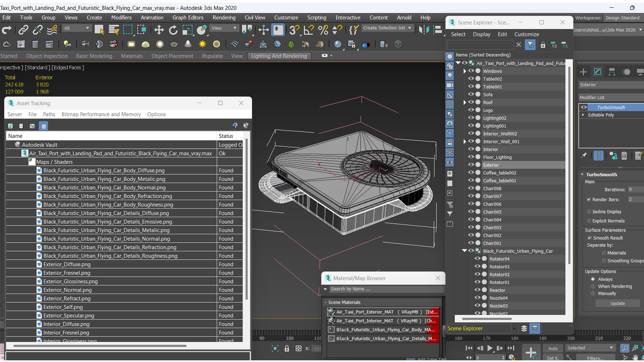Image resolution: width=644 pixels, height=362 pixels.
Task: Open the key filter Selected dropdown
Action: click(590, 348)
